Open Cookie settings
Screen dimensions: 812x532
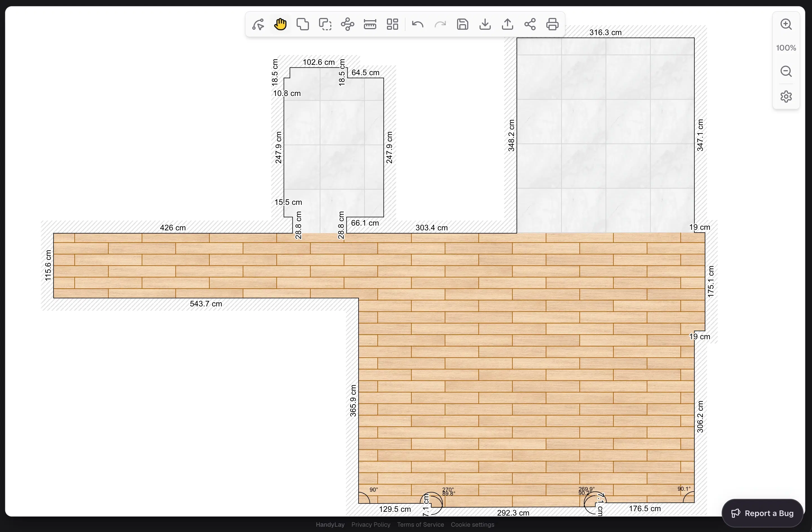[x=472, y=524]
